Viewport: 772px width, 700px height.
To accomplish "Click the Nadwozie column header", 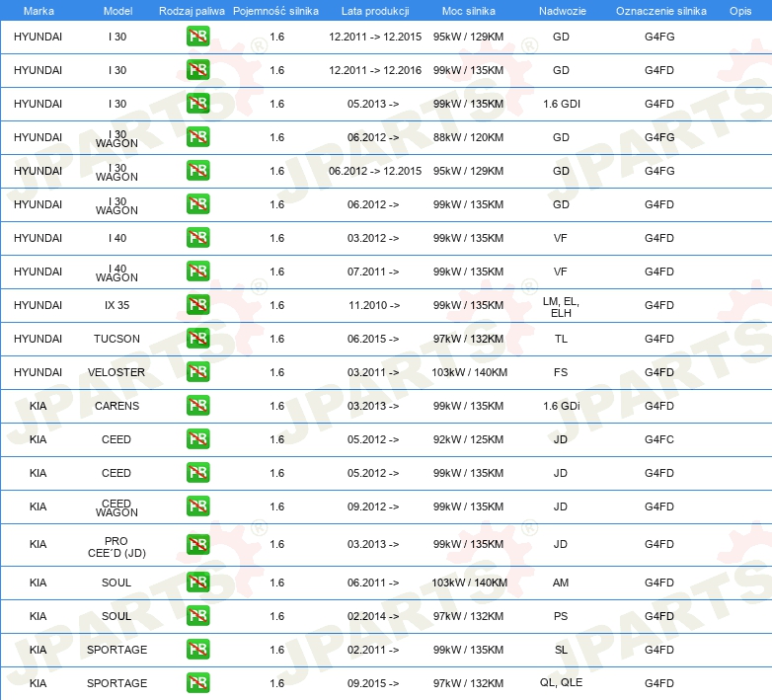I will point(563,11).
